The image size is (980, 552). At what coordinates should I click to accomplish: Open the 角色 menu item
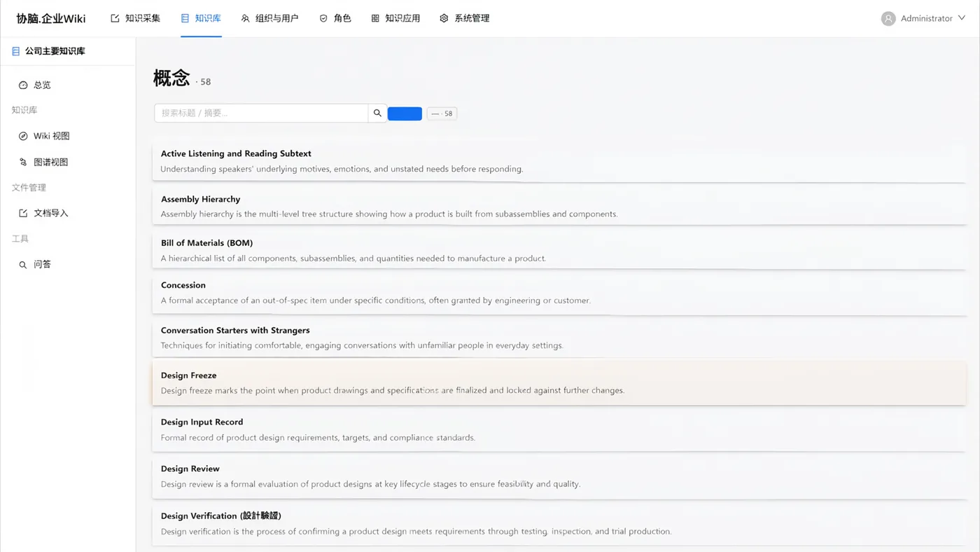[x=335, y=18]
